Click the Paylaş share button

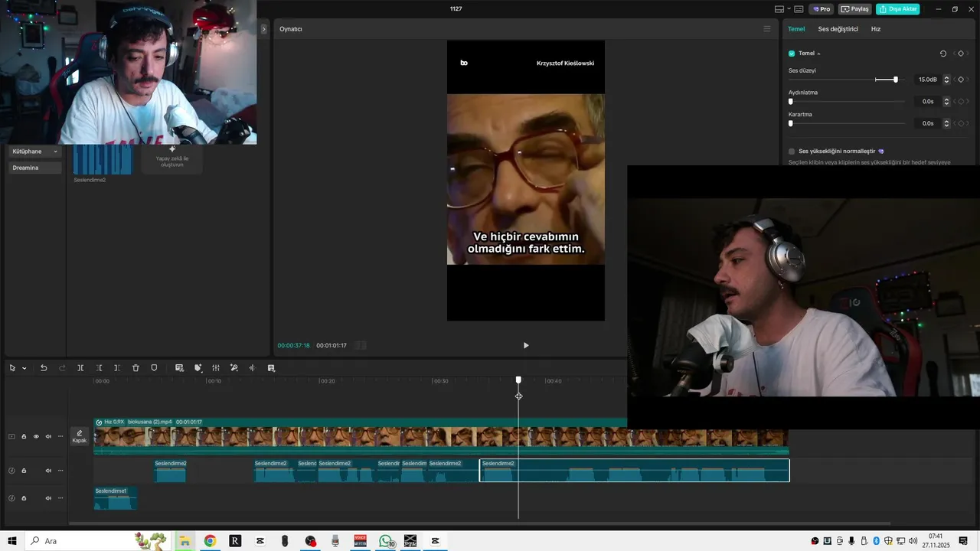click(x=855, y=9)
